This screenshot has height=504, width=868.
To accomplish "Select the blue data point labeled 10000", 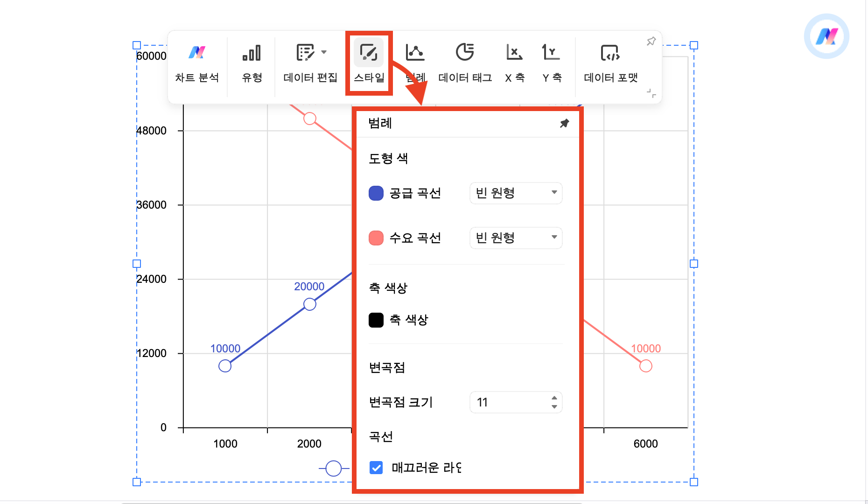I will coord(225,366).
